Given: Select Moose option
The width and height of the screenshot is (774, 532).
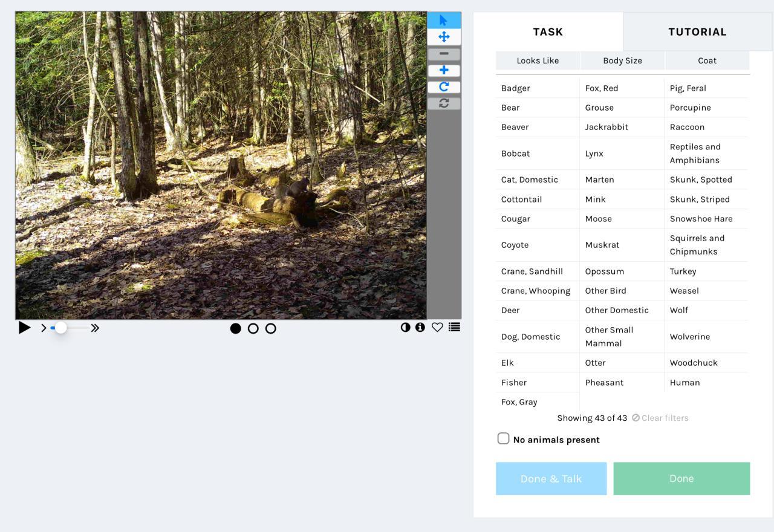Looking at the screenshot, I should click(622, 219).
